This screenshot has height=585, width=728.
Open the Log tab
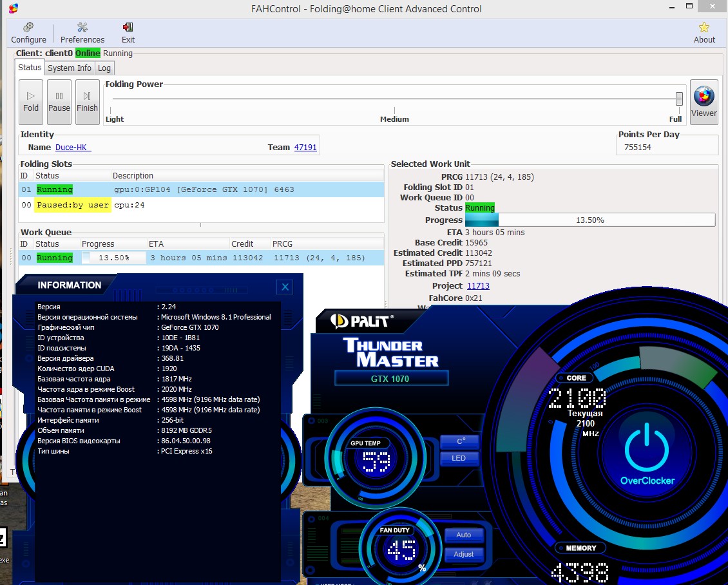coord(104,68)
